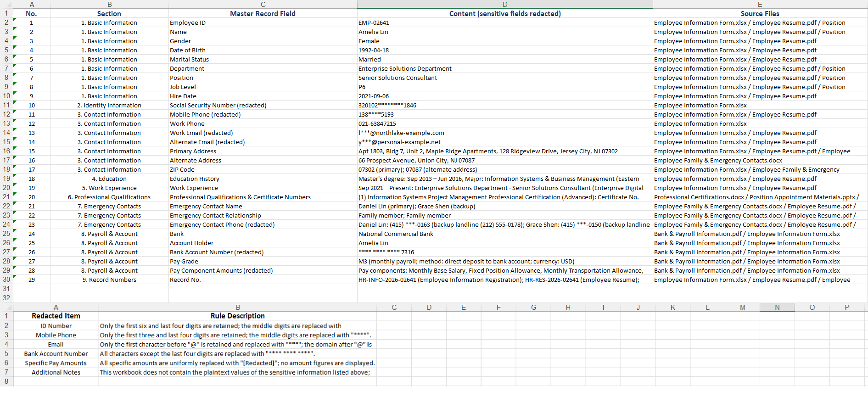Click the 'Master Record Field' header cell
The height and width of the screenshot is (403, 868).
click(x=263, y=13)
